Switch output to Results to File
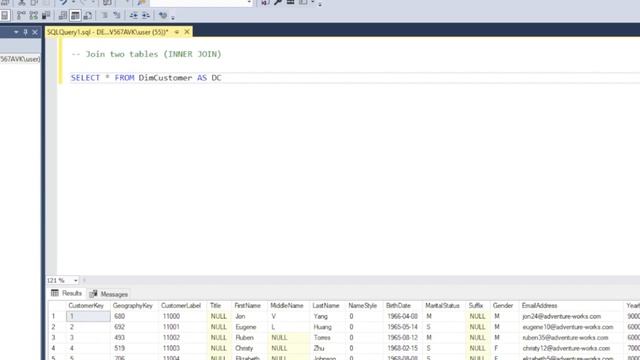The height and width of the screenshot is (360, 640). pos(88,16)
